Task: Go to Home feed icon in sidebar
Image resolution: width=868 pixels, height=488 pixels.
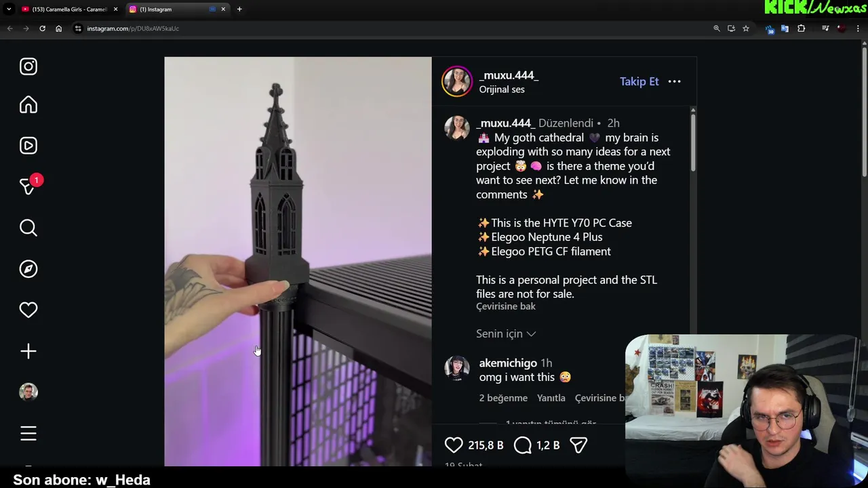Action: [x=28, y=104]
